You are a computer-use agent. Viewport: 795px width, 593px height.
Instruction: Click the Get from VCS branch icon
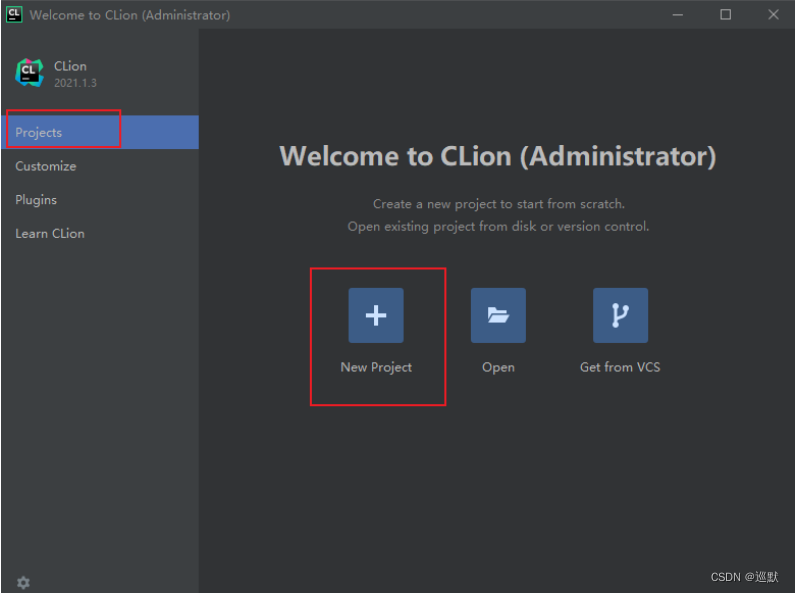620,315
